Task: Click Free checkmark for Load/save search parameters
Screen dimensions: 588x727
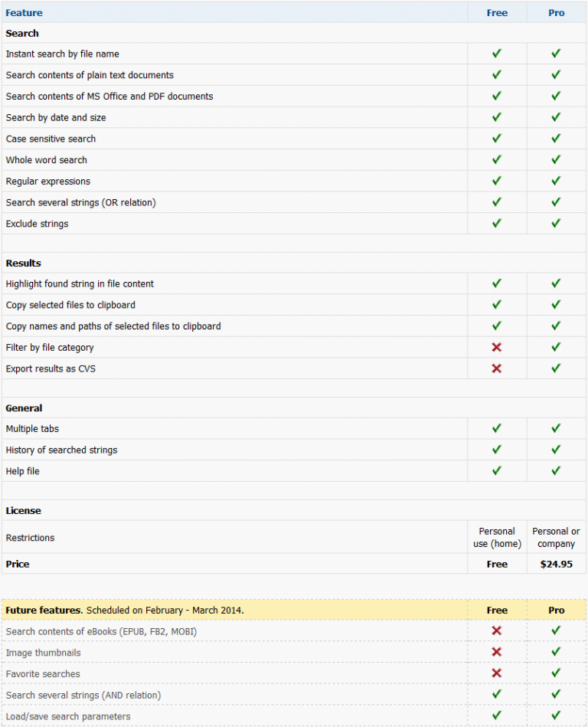Action: tap(497, 716)
